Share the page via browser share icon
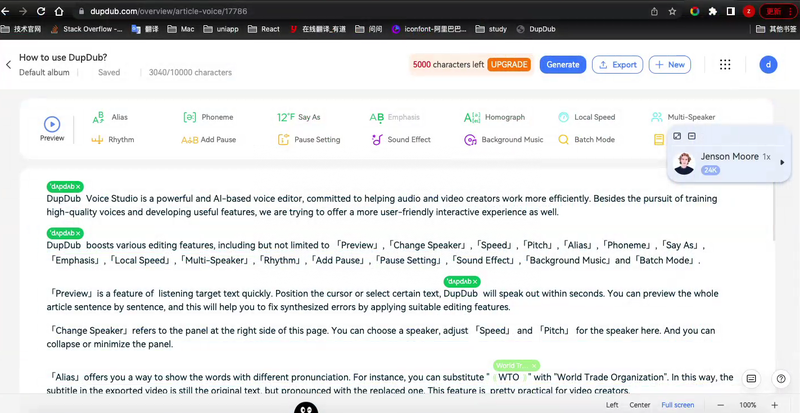The height and width of the screenshot is (413, 800). pyautogui.click(x=654, y=11)
